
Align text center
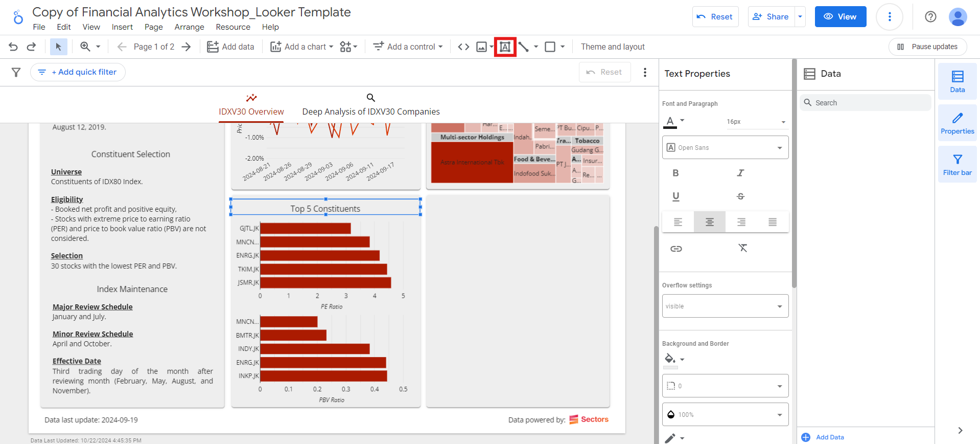[709, 222]
